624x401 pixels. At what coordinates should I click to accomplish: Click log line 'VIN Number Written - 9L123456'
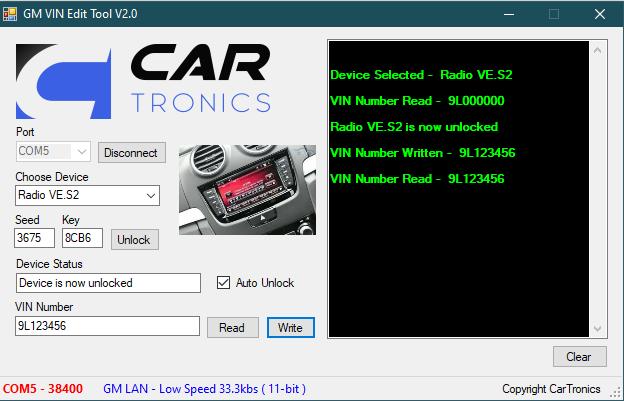tap(423, 153)
